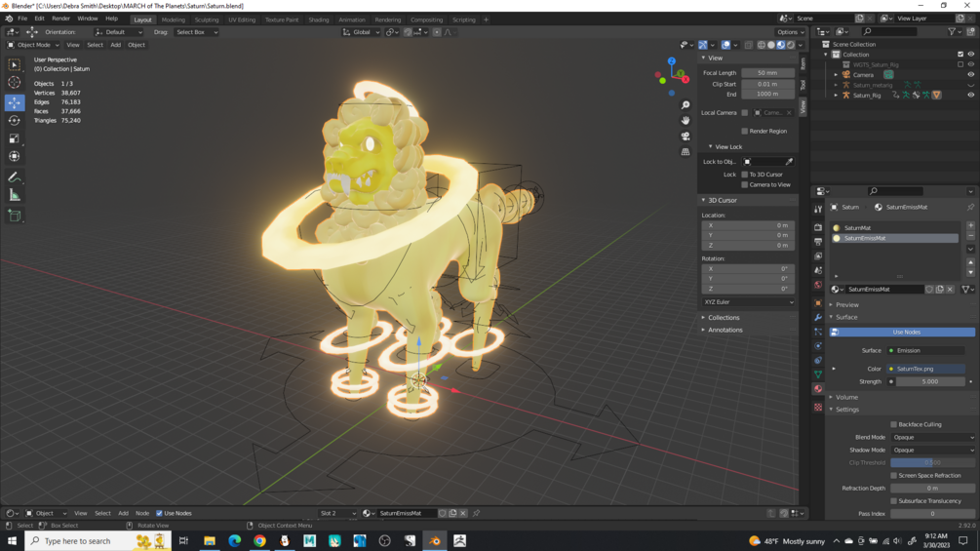Select the Move tool
This screenshot has height=551, width=980.
pyautogui.click(x=15, y=101)
